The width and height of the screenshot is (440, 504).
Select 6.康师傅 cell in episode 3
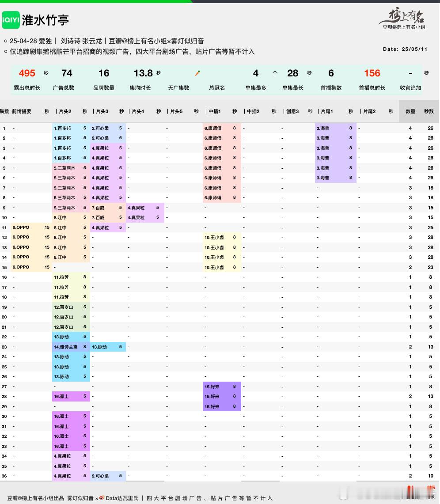coord(222,148)
